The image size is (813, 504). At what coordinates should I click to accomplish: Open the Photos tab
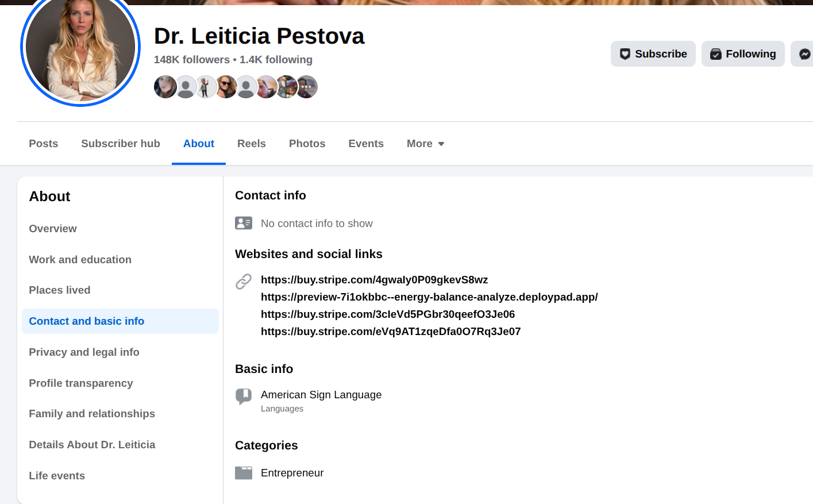click(307, 144)
